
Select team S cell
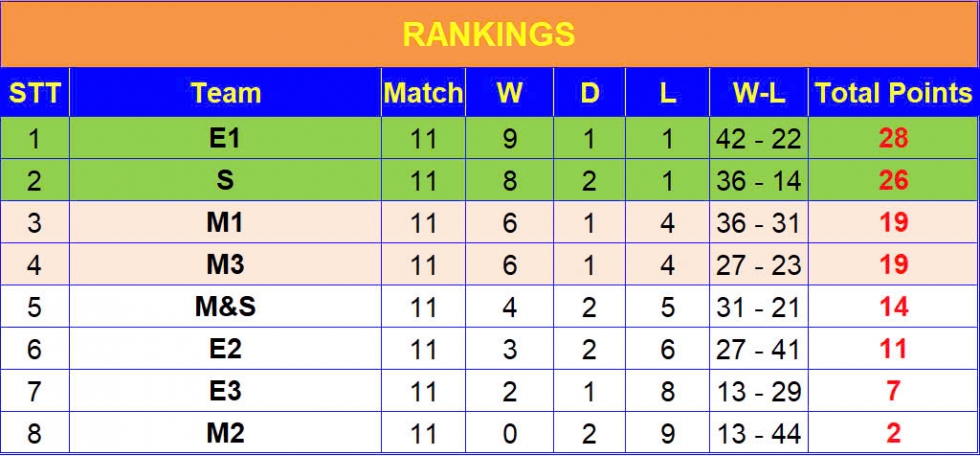(x=225, y=180)
